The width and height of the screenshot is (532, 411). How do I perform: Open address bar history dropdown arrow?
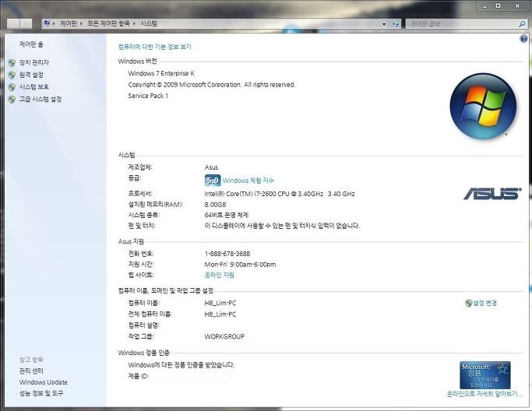(x=384, y=23)
